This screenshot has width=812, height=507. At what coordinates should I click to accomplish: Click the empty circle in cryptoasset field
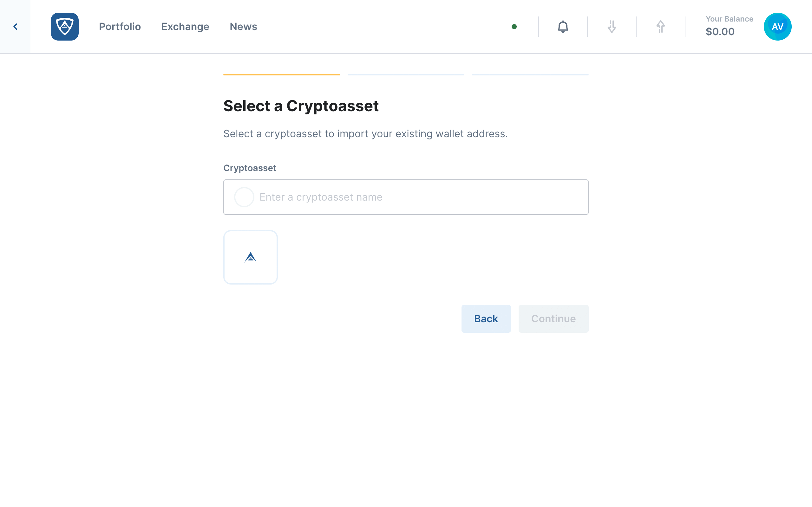click(x=244, y=197)
